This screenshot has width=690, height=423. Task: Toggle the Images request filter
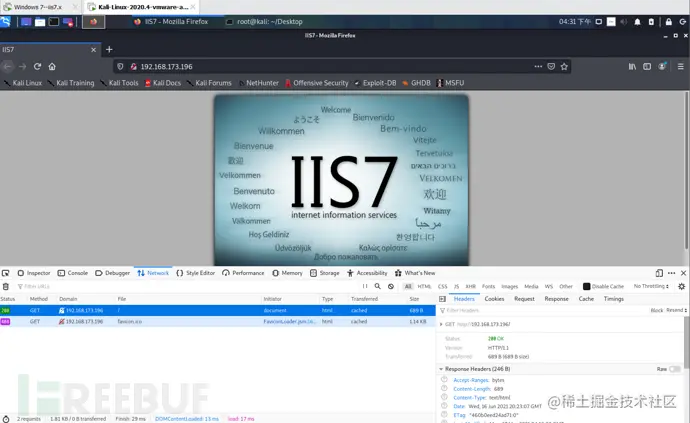[509, 286]
